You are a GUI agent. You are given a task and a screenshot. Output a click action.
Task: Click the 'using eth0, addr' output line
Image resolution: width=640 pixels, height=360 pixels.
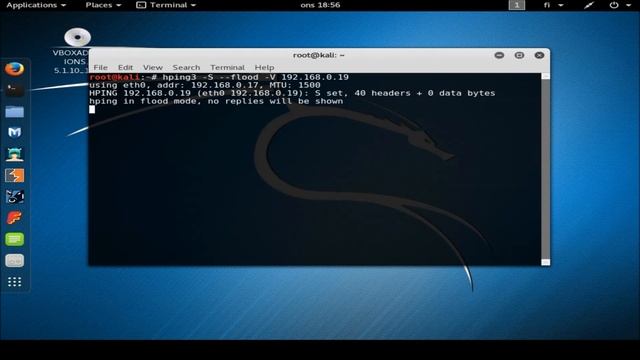pyautogui.click(x=204, y=85)
